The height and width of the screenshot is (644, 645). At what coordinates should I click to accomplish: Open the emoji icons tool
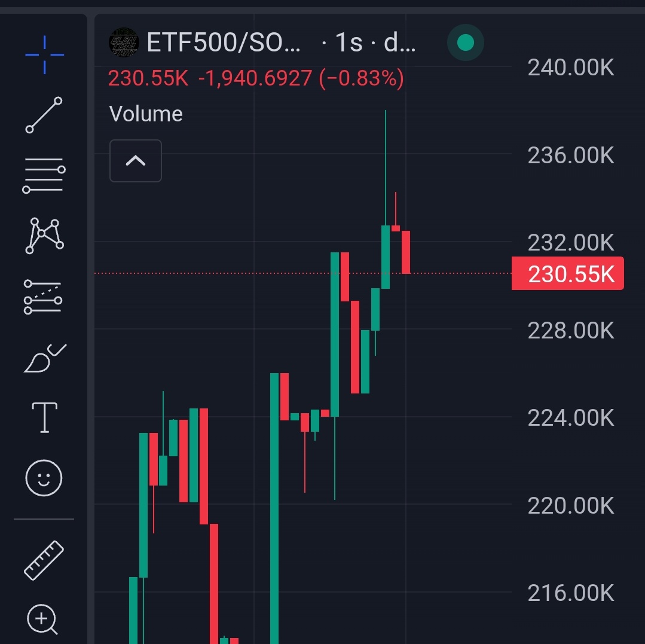click(x=44, y=478)
